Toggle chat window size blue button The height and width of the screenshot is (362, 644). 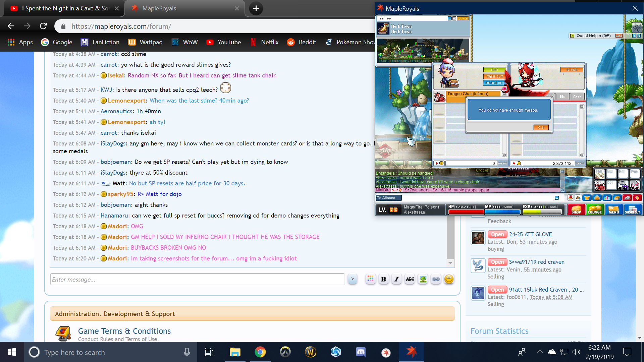pos(557,198)
